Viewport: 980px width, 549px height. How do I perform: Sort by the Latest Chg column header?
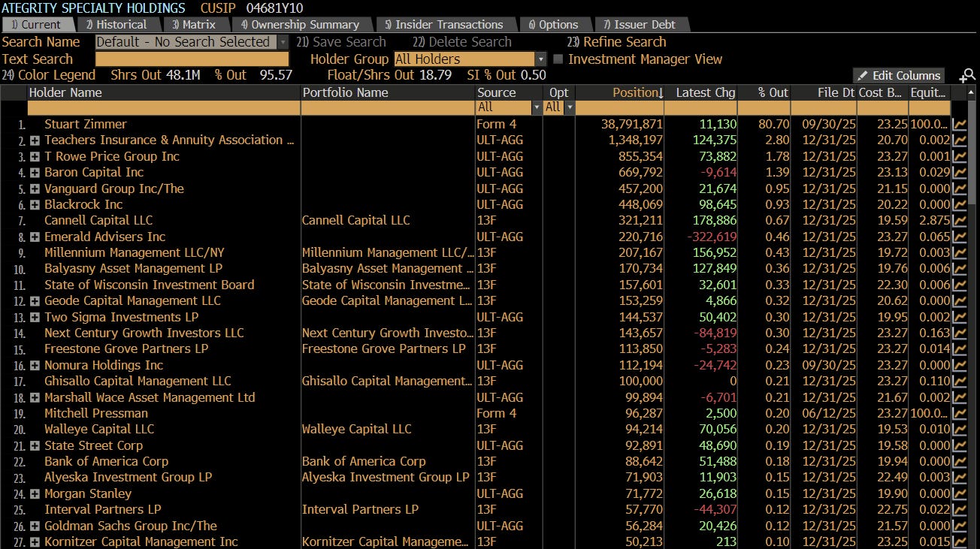tap(700, 92)
